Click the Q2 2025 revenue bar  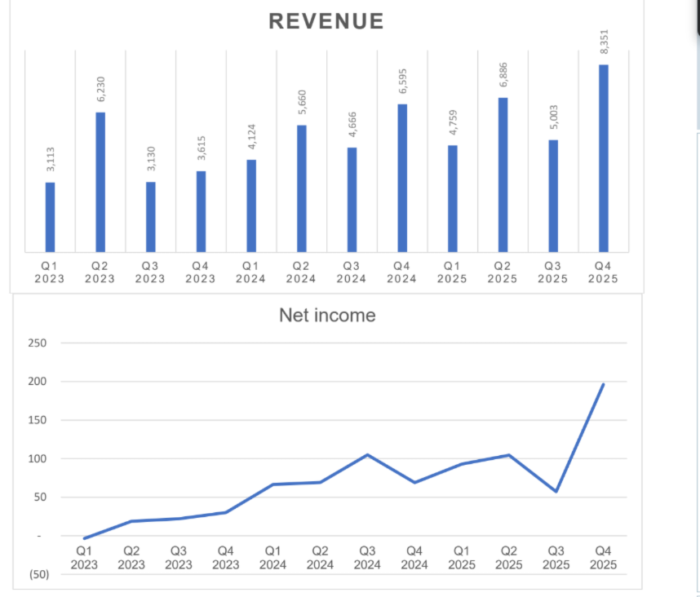click(503, 175)
